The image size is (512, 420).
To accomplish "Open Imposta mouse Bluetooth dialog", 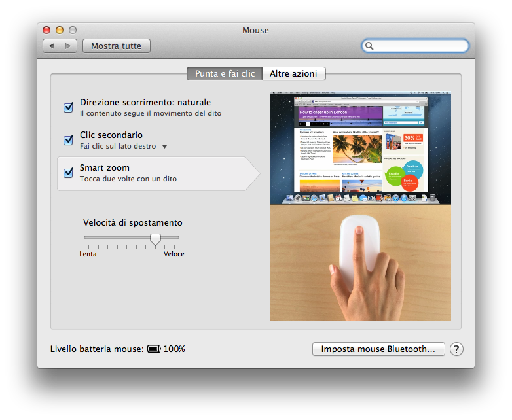I will (378, 349).
